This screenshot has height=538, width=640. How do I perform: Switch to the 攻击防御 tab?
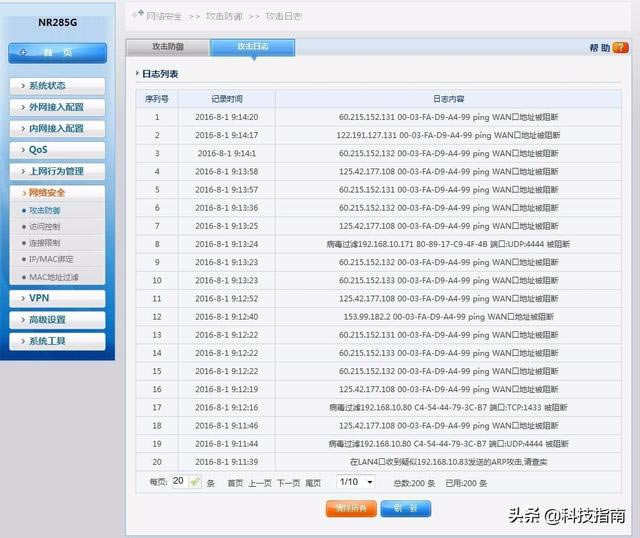(167, 47)
